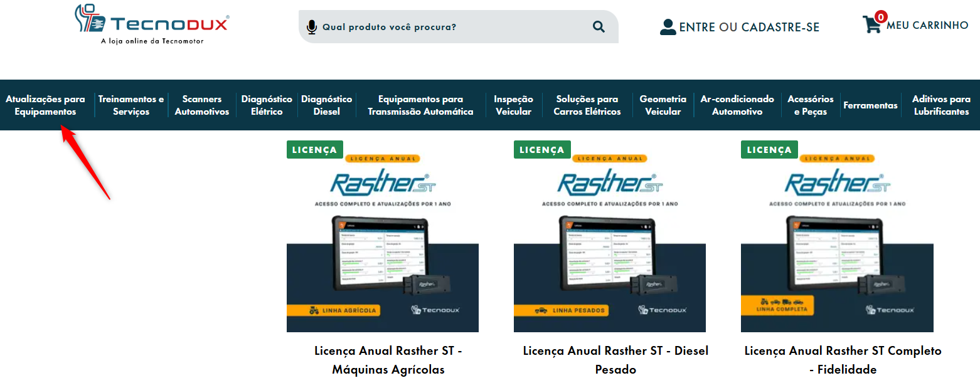Click the magnifying glass search icon
The width and height of the screenshot is (980, 378).
pos(599,26)
